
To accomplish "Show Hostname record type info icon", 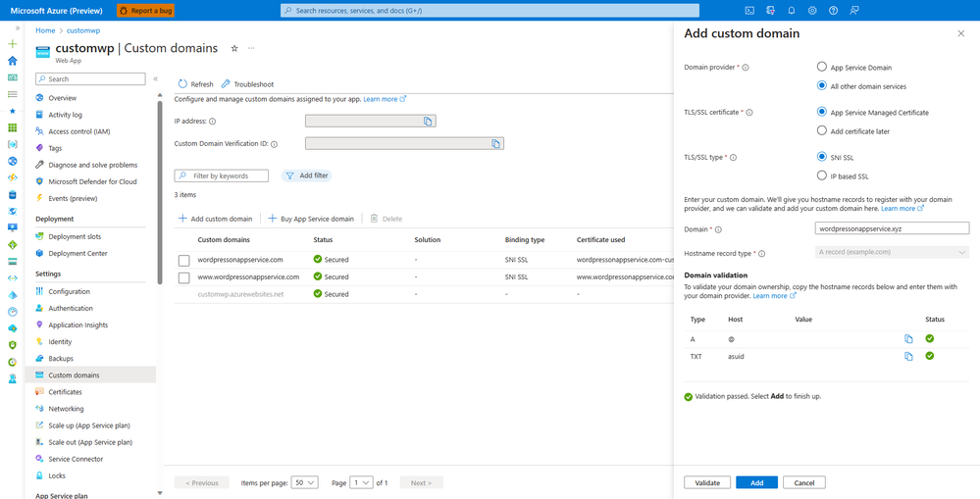I will tap(761, 254).
